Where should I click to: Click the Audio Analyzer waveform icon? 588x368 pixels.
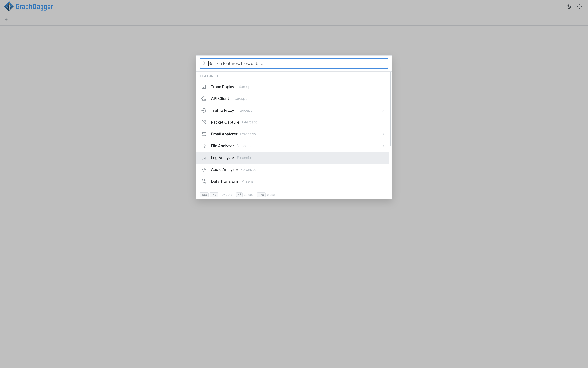pos(204,170)
